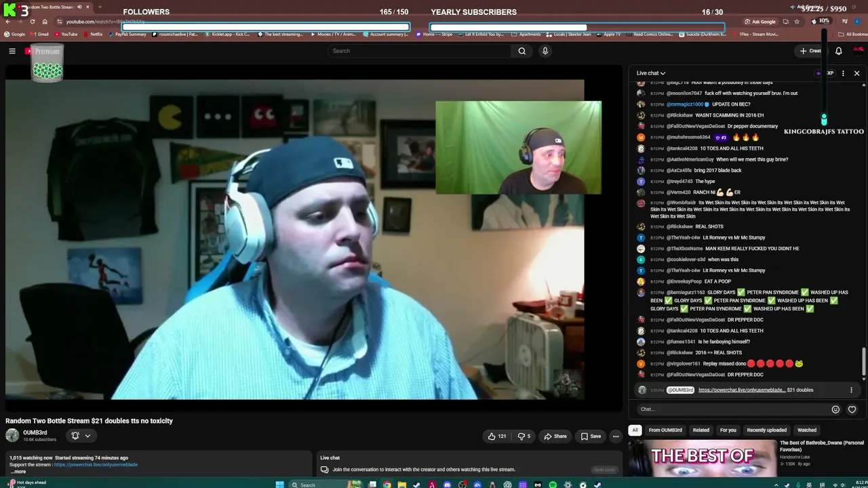Open options for pinned OUMB3rd message
Image resolution: width=868 pixels, height=488 pixels.
pos(851,390)
